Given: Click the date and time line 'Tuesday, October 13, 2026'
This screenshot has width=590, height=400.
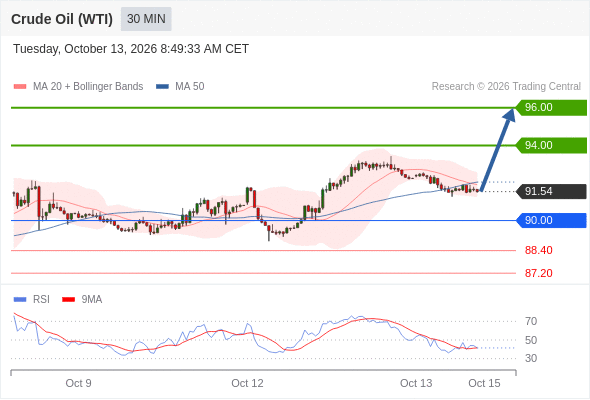Looking at the screenshot, I should pyautogui.click(x=131, y=49).
